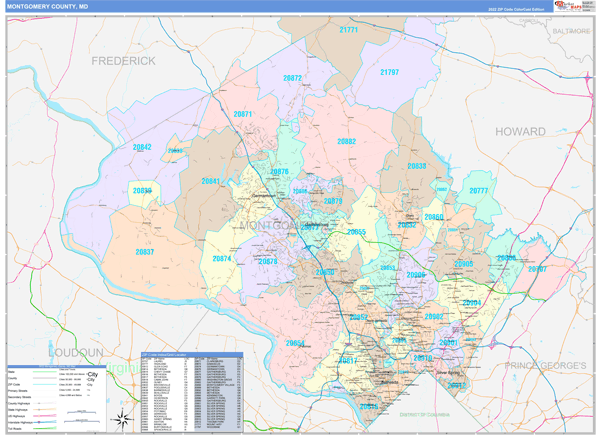The image size is (600, 435).
Task: Select the 21797 ZIP code region
Action: (x=389, y=73)
